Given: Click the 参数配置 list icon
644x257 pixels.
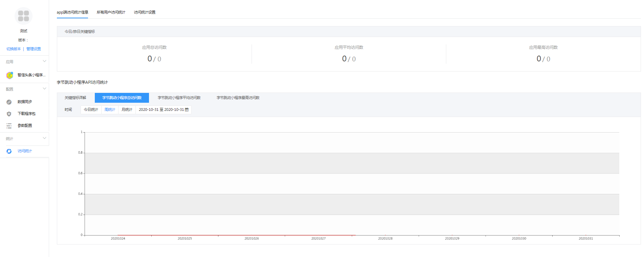Looking at the screenshot, I should 9,126.
